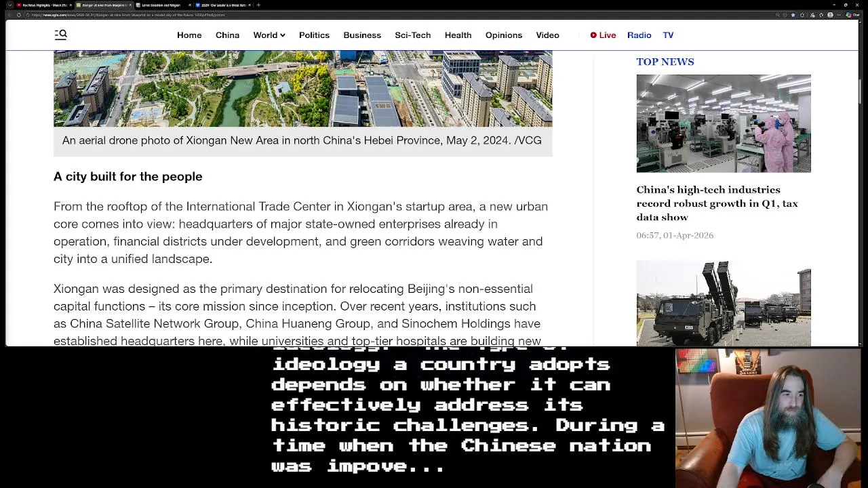Open the Politics section
This screenshot has width=868, height=488.
(x=314, y=35)
